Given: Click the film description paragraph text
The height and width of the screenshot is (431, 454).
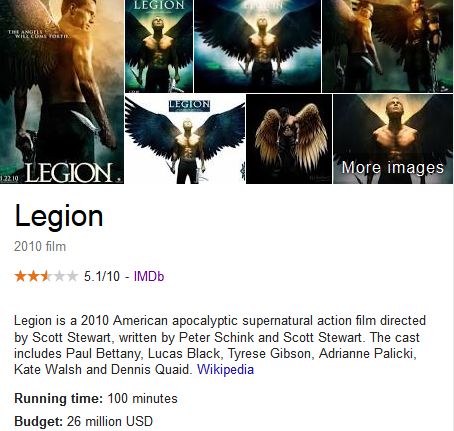Looking at the screenshot, I should coord(220,345).
